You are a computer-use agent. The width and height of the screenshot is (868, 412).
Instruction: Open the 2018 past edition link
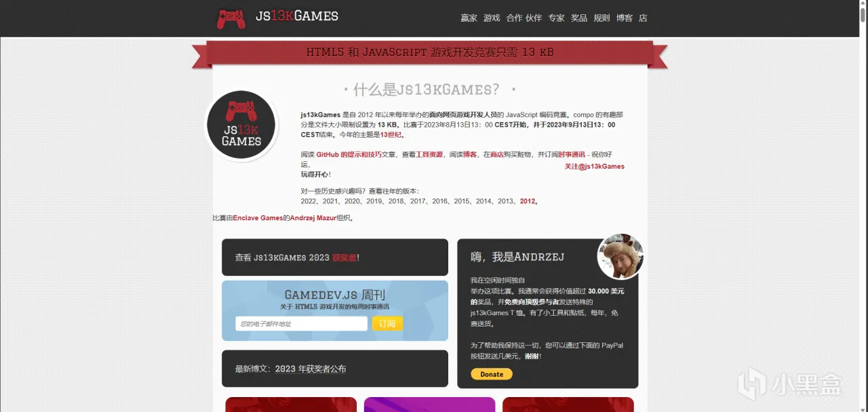click(x=396, y=201)
